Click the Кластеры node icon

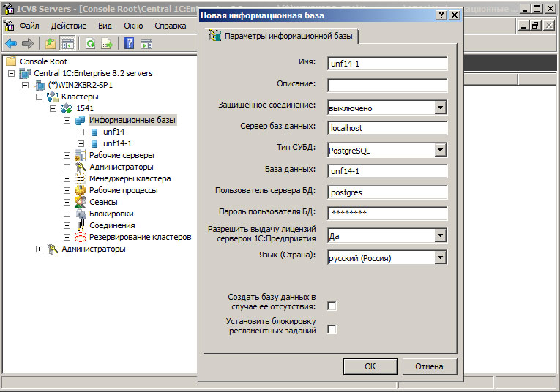click(x=53, y=97)
